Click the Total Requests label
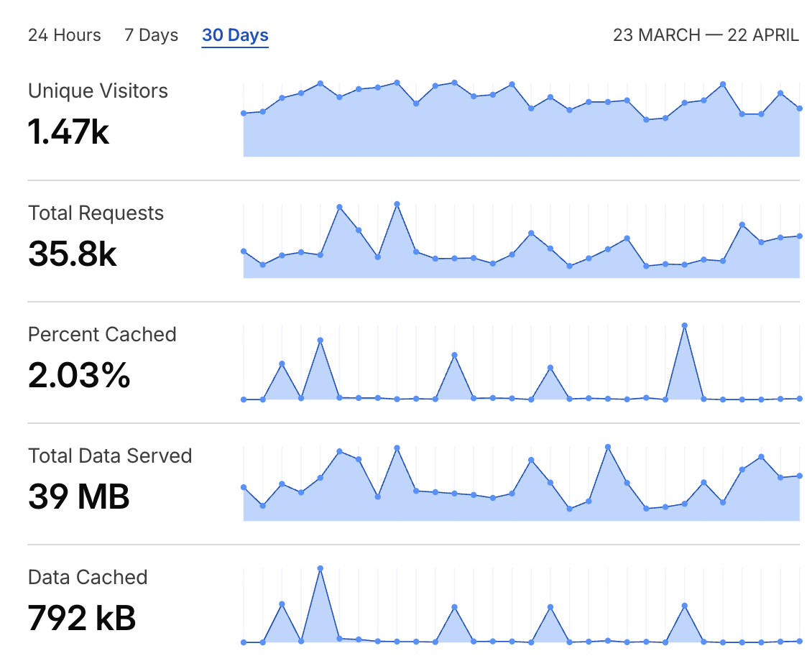The width and height of the screenshot is (812, 661). pyautogui.click(x=96, y=213)
